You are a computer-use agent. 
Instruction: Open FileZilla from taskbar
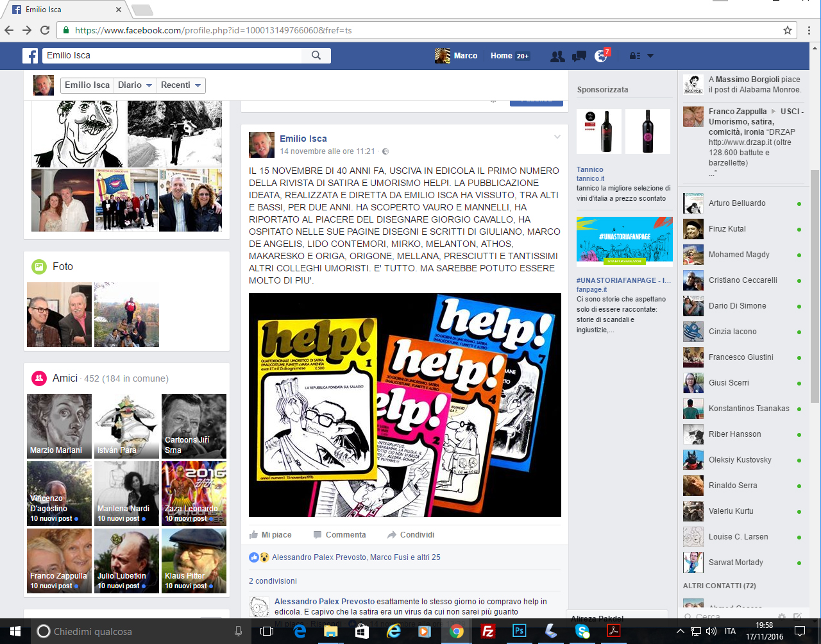(488, 632)
